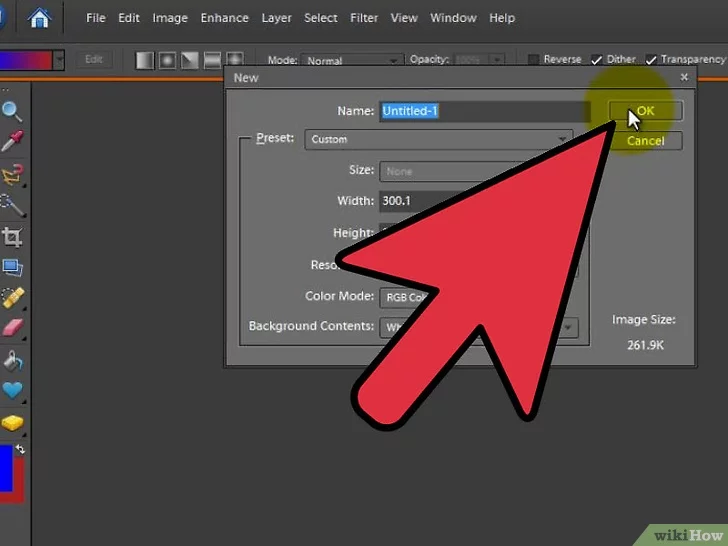Screen dimensions: 728x546
Task: Open the Preset dropdown showing Custom
Action: tap(439, 139)
